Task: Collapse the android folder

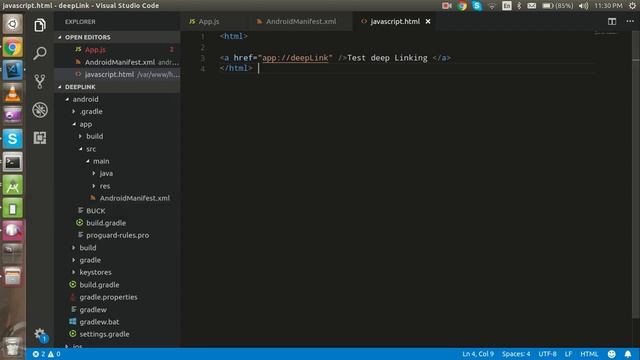Action: [x=85, y=99]
